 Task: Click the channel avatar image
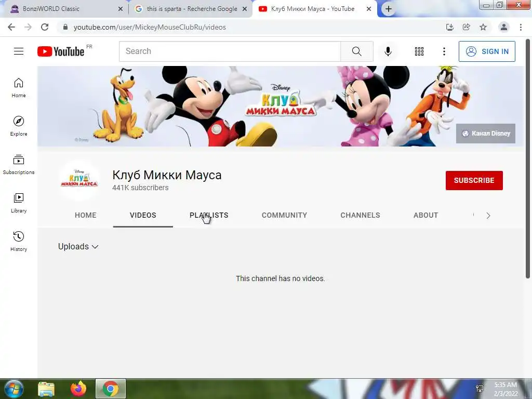point(79,180)
